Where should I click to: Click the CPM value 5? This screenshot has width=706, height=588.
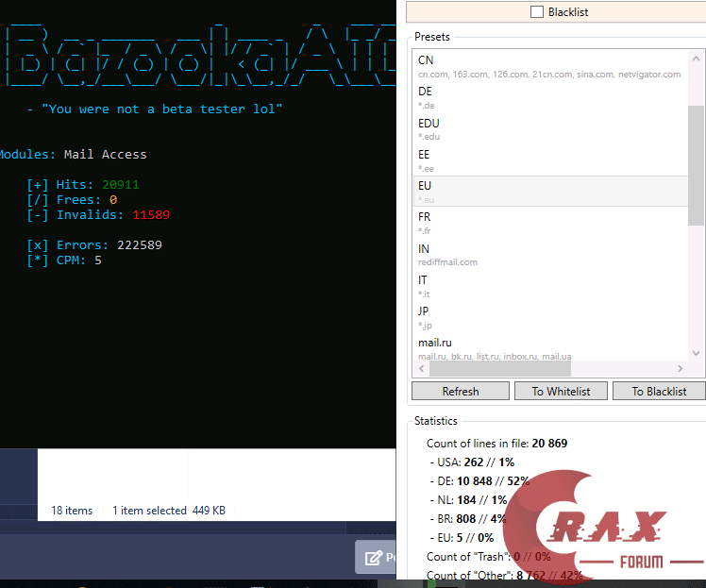click(x=98, y=260)
